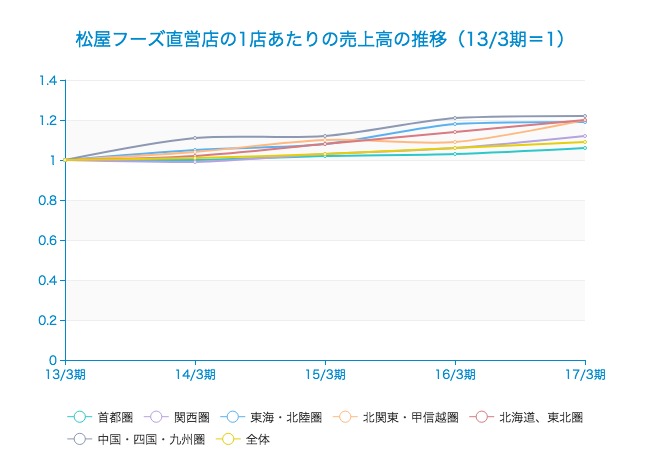Select the highest data point at 14/3期
The height and width of the screenshot is (460, 650).
point(195,138)
